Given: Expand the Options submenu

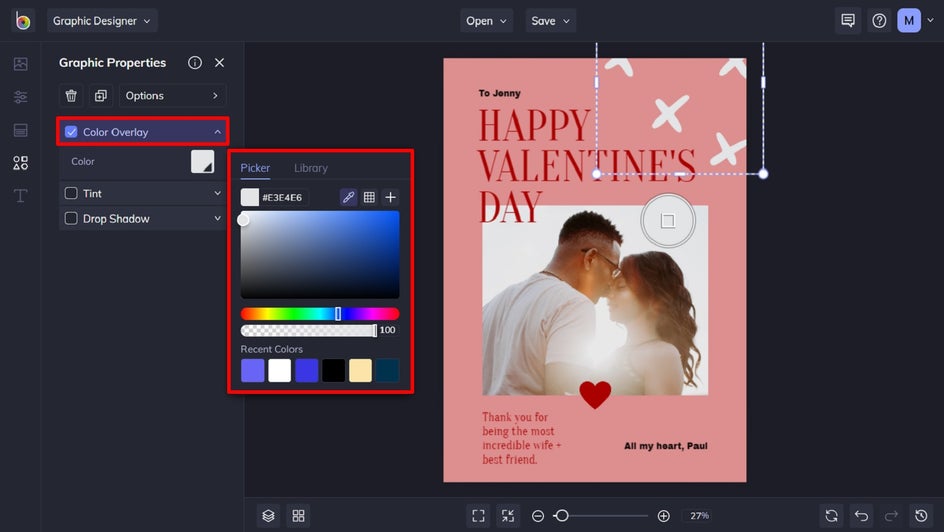Looking at the screenshot, I should [x=172, y=96].
